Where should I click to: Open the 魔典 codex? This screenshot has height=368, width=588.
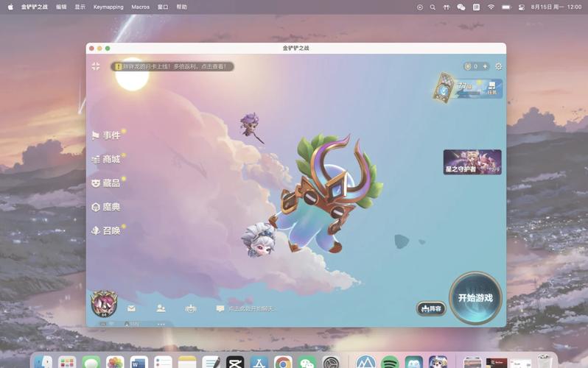106,207
